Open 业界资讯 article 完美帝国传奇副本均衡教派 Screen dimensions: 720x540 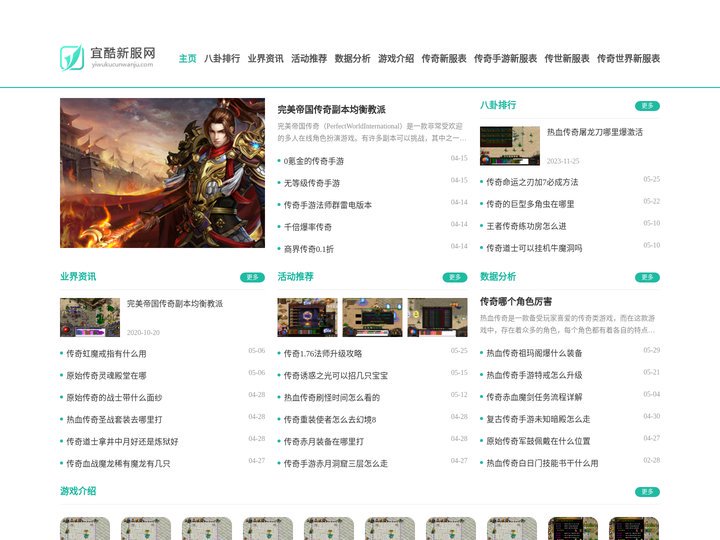coord(175,304)
